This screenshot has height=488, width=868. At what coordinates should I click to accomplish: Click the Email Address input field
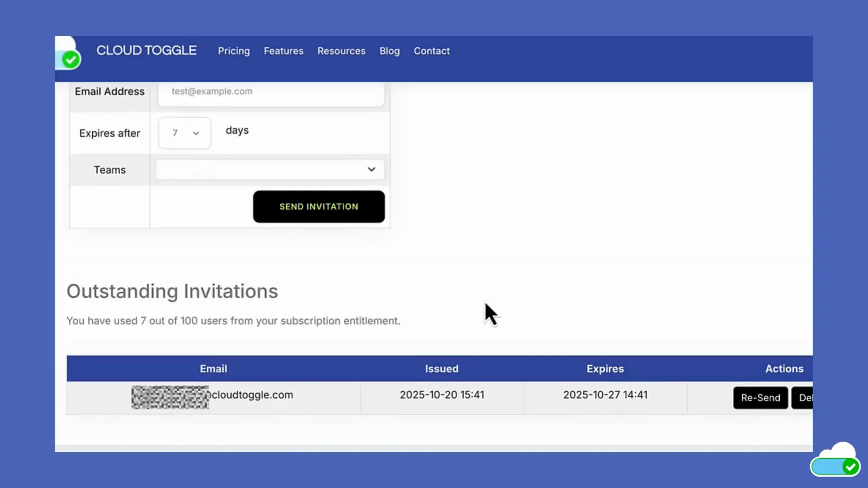270,93
